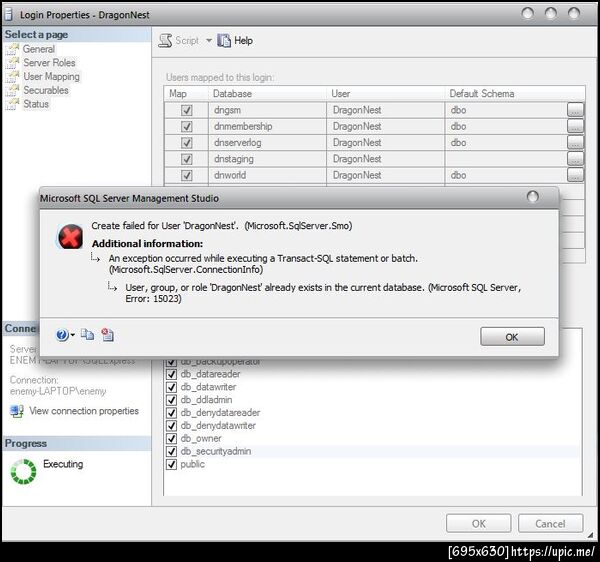Toggle the db_owner role checkbox
This screenshot has height=562, width=600.
pyautogui.click(x=171, y=438)
